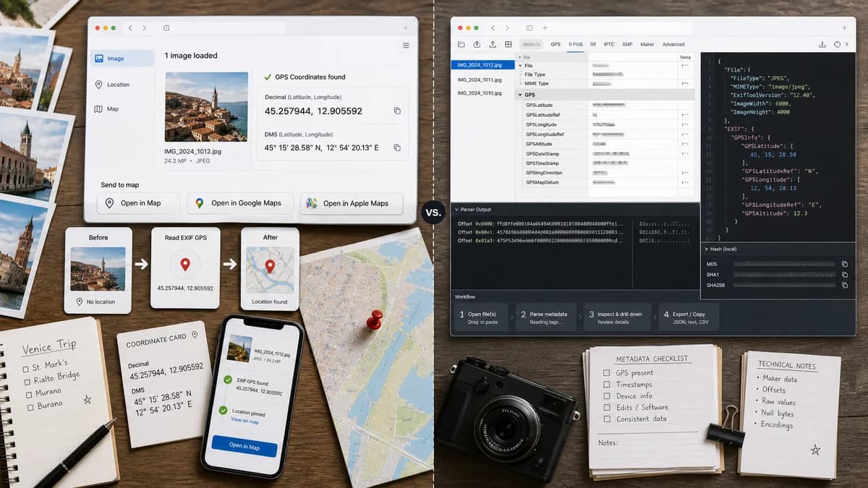Click the Google Maps pin icon
This screenshot has height=488, width=868.
[x=200, y=203]
